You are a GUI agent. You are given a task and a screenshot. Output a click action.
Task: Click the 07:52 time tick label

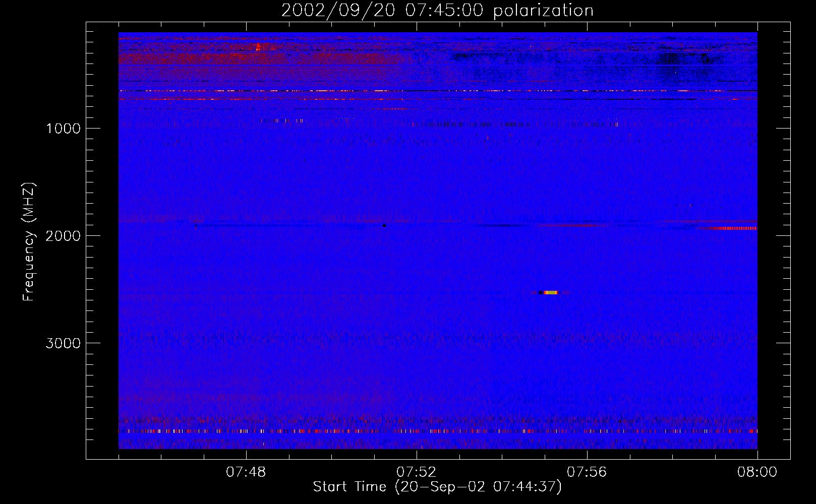417,472
